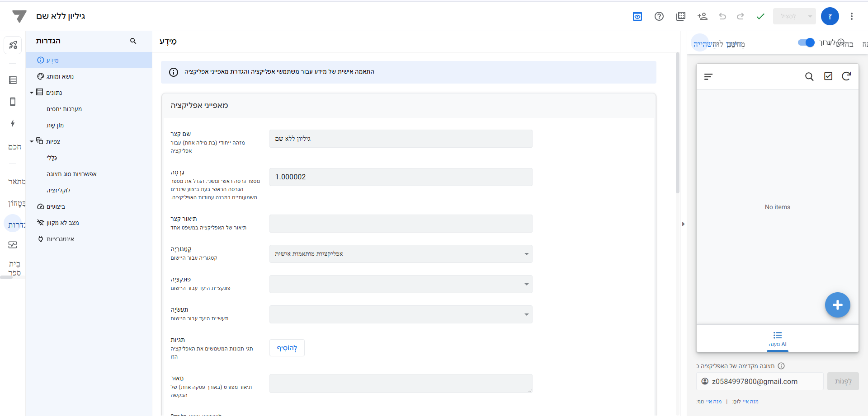
Task: Click the checkbox select icon in preview
Action: point(828,76)
